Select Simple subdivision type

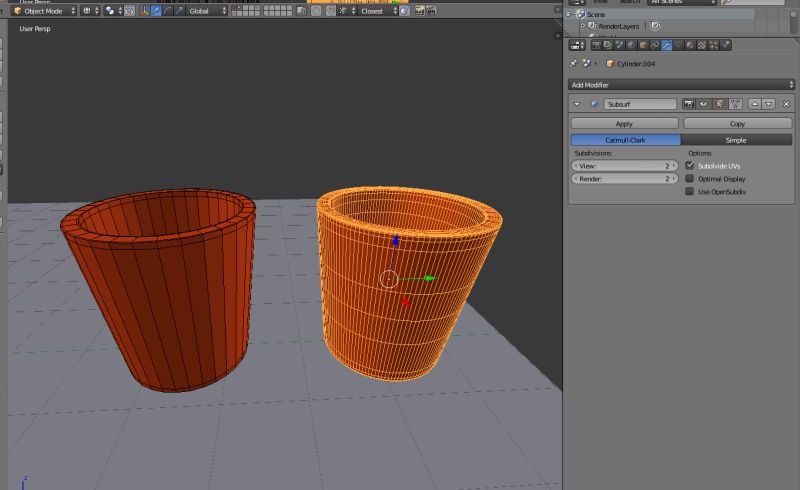click(736, 140)
